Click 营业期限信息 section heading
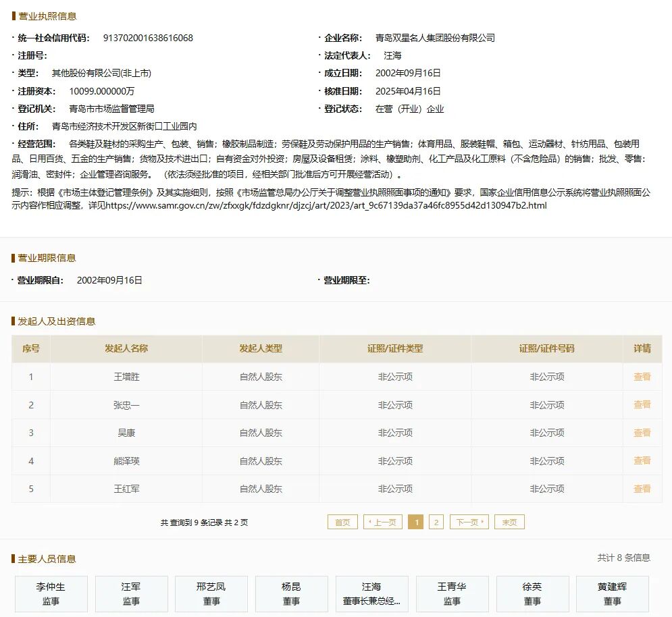 pyautogui.click(x=47, y=258)
